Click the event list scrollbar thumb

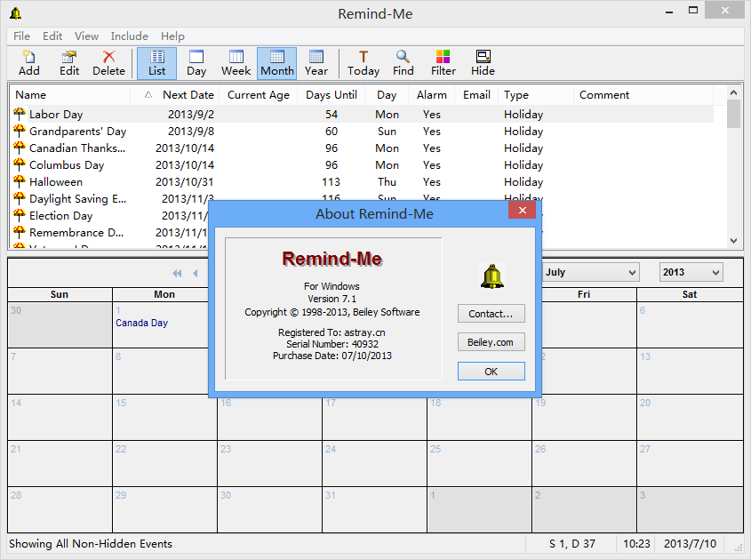[733, 114]
